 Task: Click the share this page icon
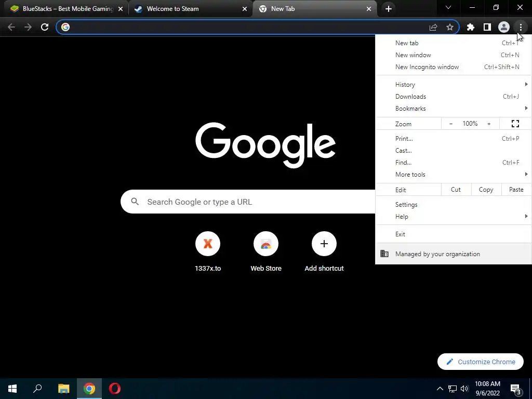pos(433,27)
